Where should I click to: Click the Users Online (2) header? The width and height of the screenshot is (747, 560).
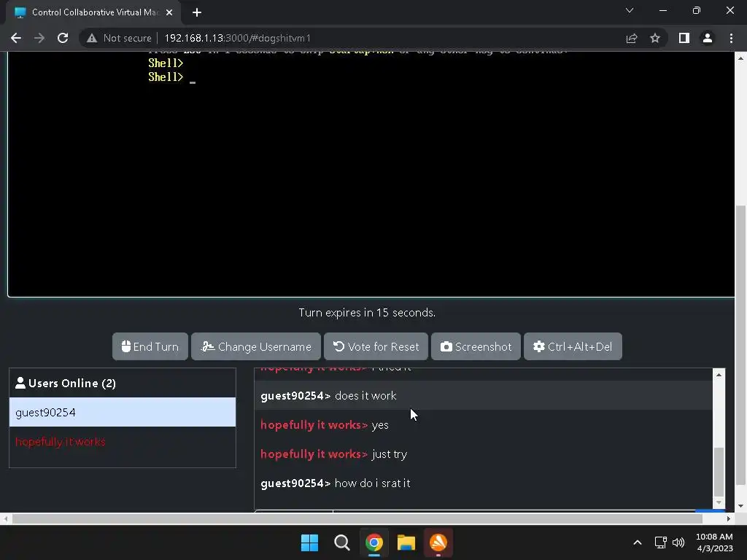point(123,384)
